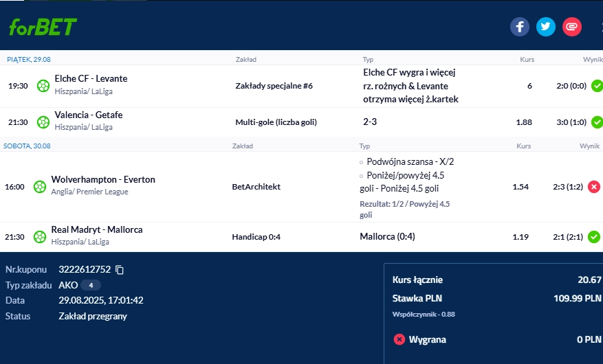Screen dimensions: 603x364
Task: Click odds value 1.19
Action: [x=520, y=237]
